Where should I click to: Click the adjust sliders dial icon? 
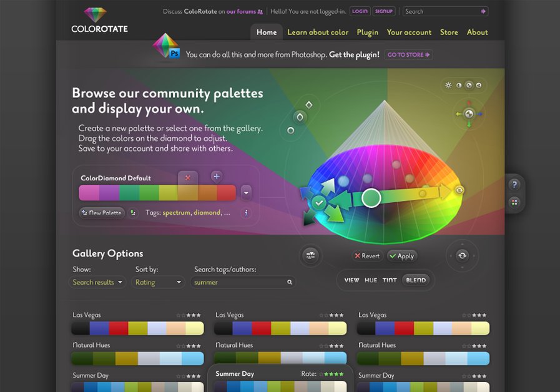[310, 255]
